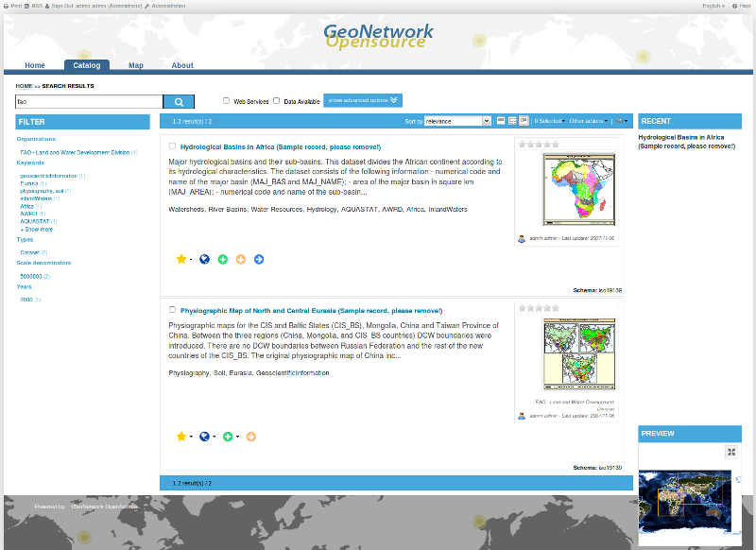Viewport: 756px width, 550px height.
Task: Open Print from the top bar
Action: click(13, 6)
